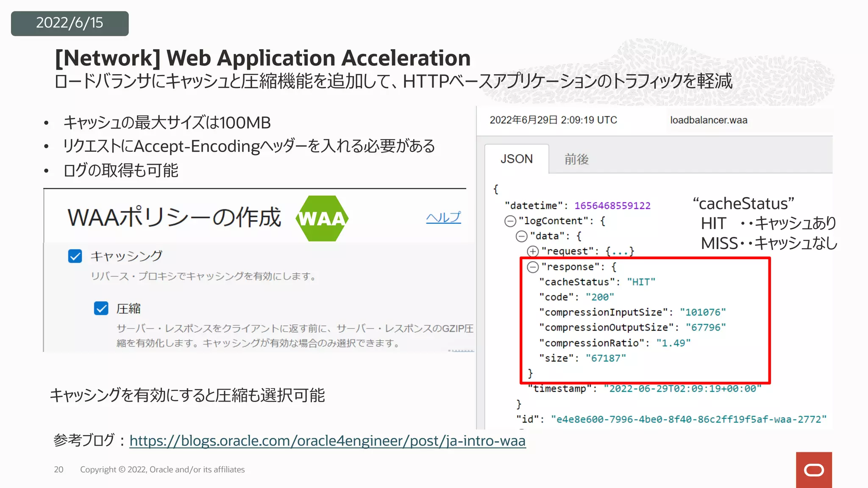Collapse the "data" JSON node

(521, 236)
